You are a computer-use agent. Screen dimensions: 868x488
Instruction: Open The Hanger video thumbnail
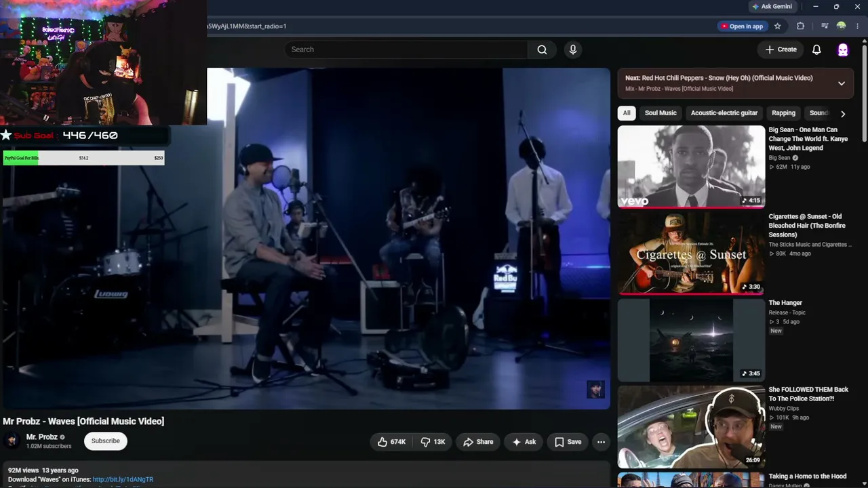coord(691,340)
